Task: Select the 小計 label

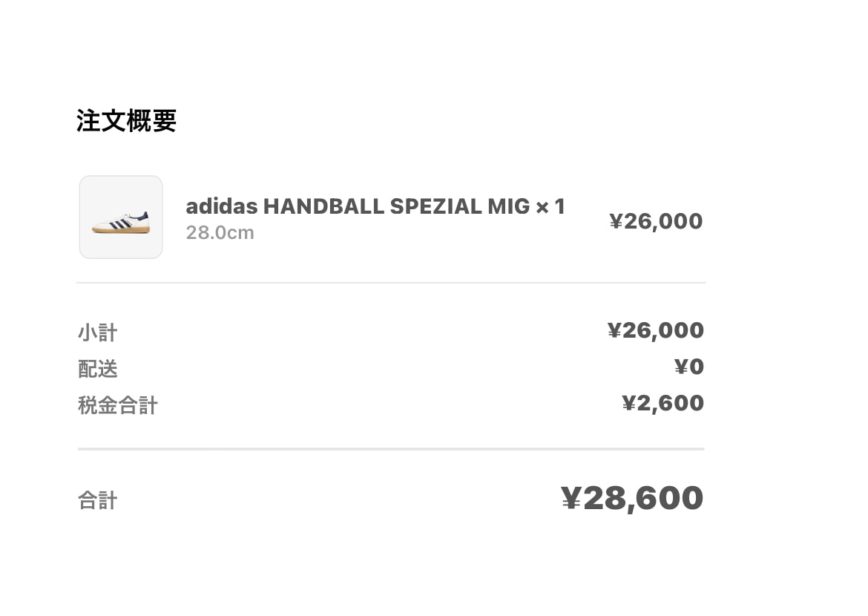Action: [97, 332]
